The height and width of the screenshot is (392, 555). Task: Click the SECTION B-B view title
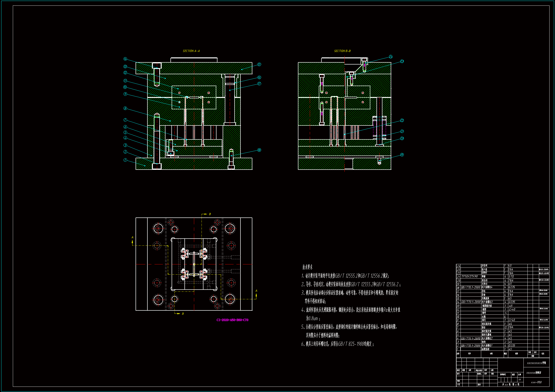click(x=342, y=51)
